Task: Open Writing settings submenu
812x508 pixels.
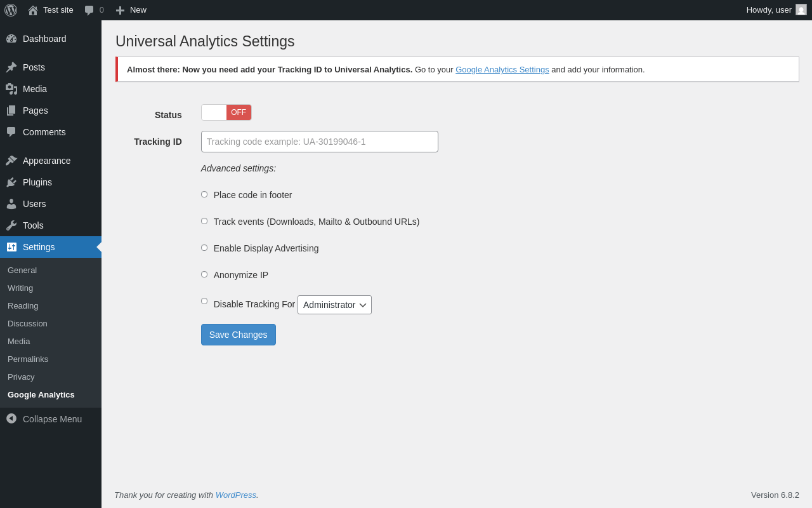Action: tap(20, 288)
